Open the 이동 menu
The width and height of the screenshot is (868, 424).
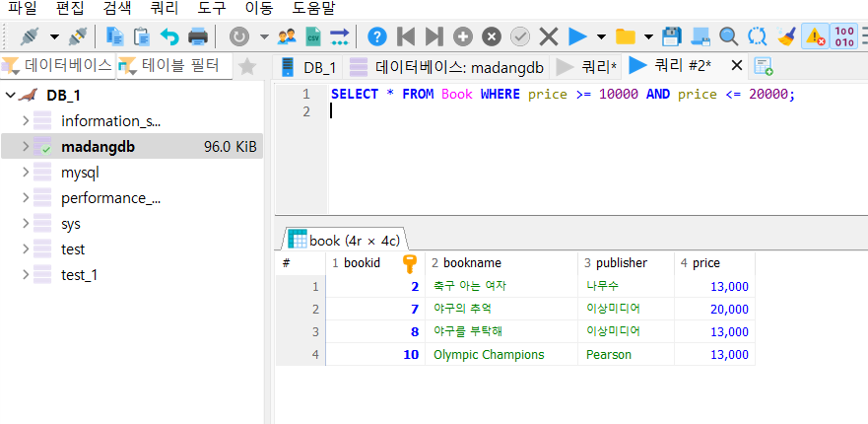click(x=259, y=8)
